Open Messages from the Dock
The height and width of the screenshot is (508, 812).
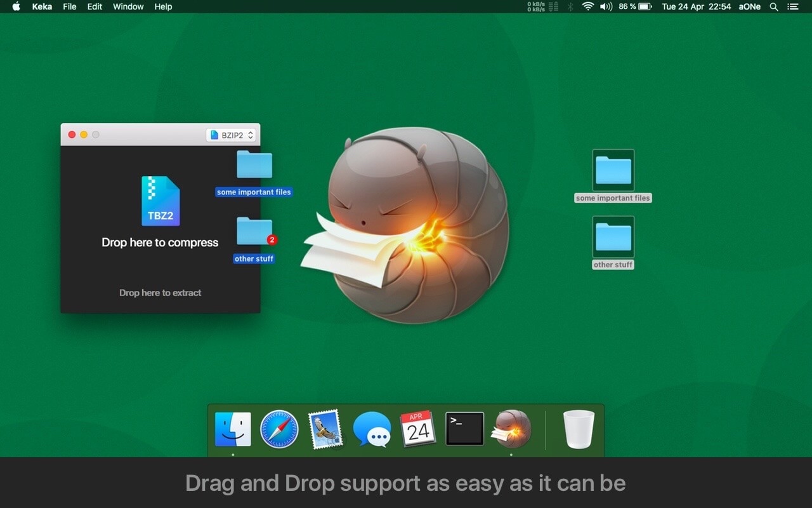pyautogui.click(x=372, y=429)
